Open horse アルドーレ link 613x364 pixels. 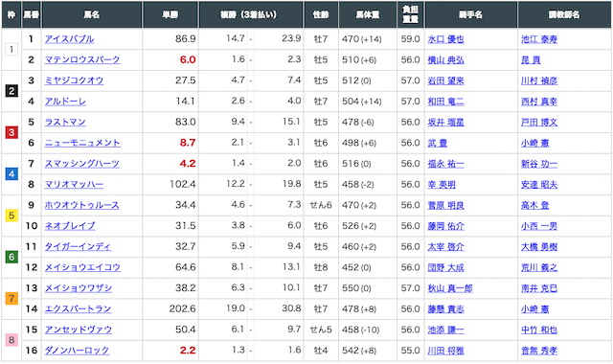pyautogui.click(x=65, y=102)
